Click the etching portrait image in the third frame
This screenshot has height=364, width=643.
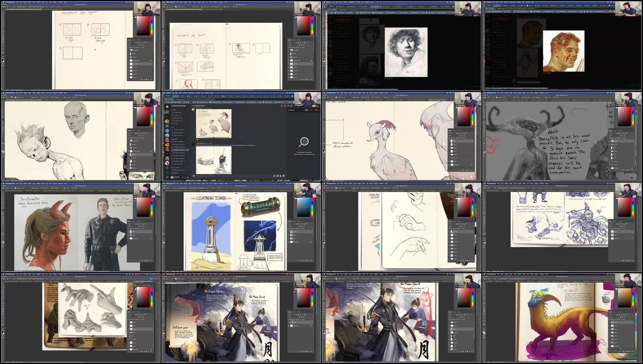tap(406, 52)
